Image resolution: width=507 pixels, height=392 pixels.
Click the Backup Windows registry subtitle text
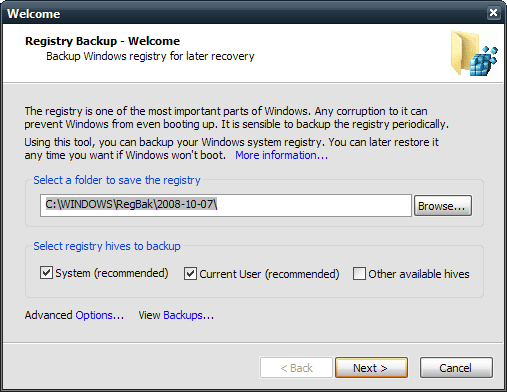(x=150, y=56)
